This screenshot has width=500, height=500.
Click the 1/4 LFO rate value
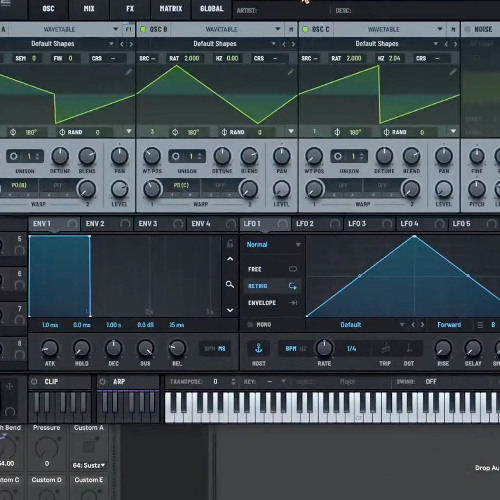point(351,349)
